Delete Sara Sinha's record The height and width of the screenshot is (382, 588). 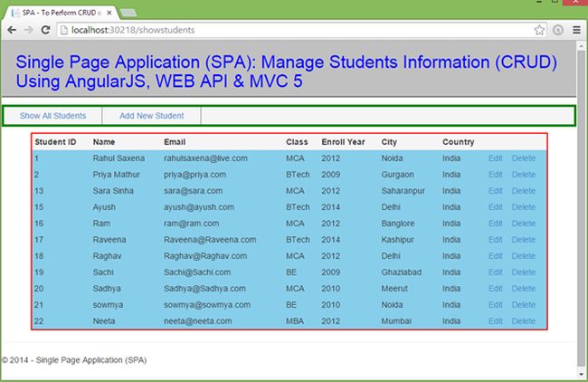(524, 191)
